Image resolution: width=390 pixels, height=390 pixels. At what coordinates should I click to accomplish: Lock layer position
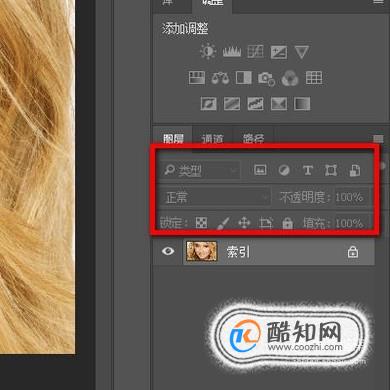coord(244,223)
